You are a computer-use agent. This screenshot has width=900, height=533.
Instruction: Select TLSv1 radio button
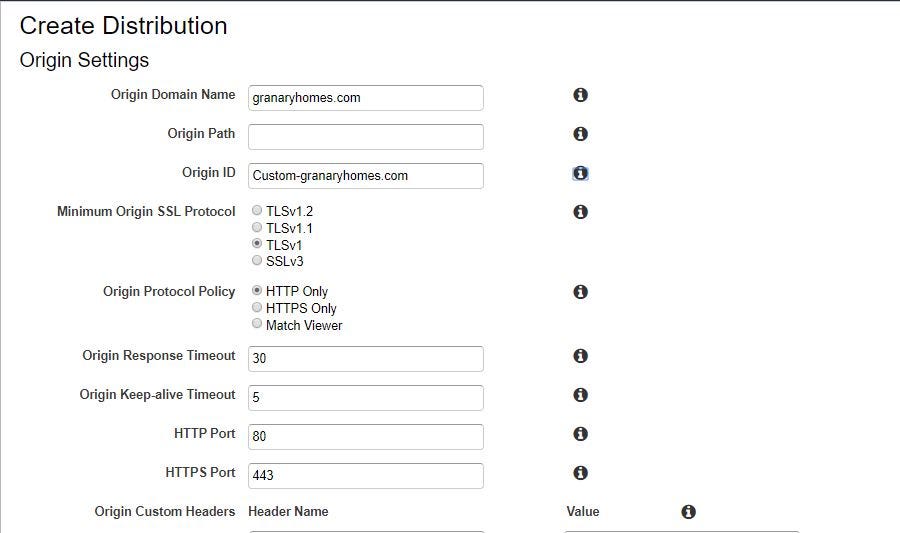[257, 244]
